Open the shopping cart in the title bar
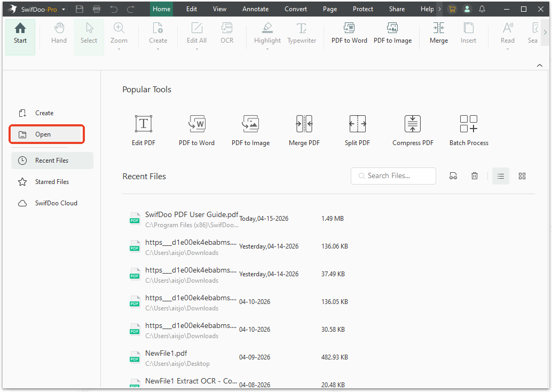 click(x=452, y=9)
